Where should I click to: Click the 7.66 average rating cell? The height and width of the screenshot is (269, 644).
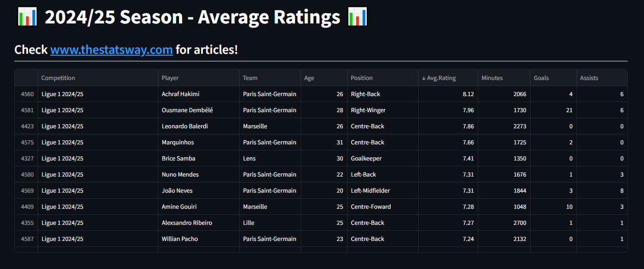[x=448, y=142]
